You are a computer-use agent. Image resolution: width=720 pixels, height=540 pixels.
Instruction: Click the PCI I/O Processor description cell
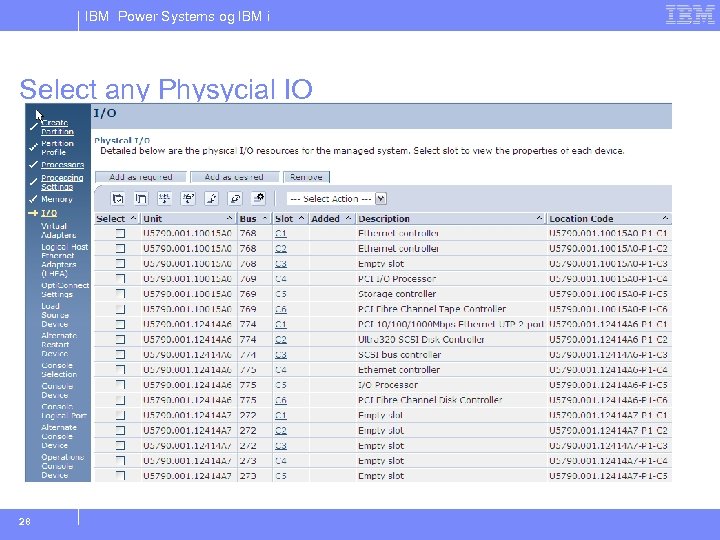click(397, 279)
